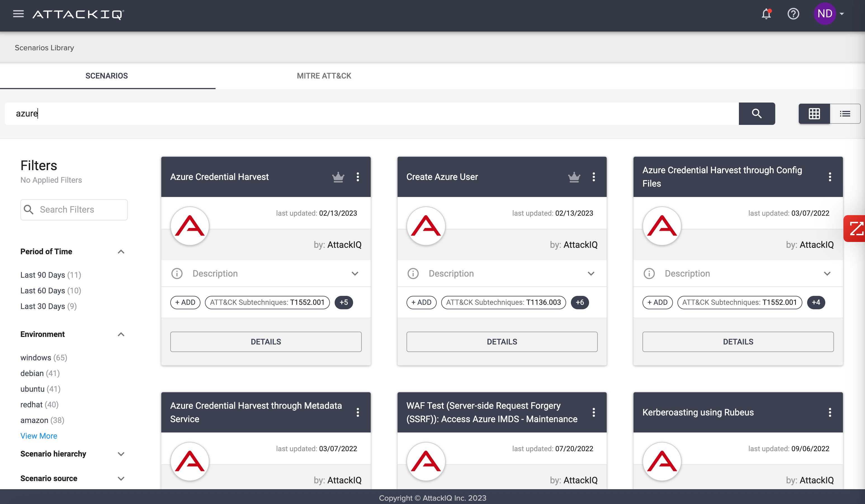Open the ND user account dropdown

[829, 14]
